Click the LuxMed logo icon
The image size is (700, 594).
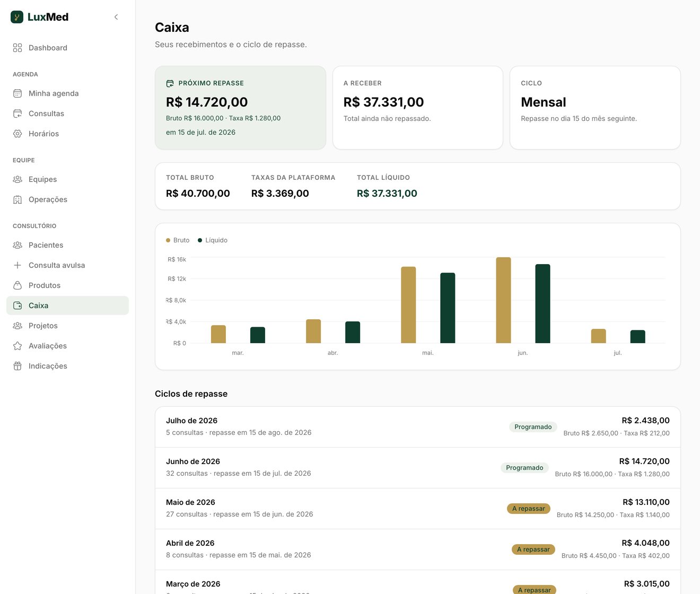coord(17,17)
